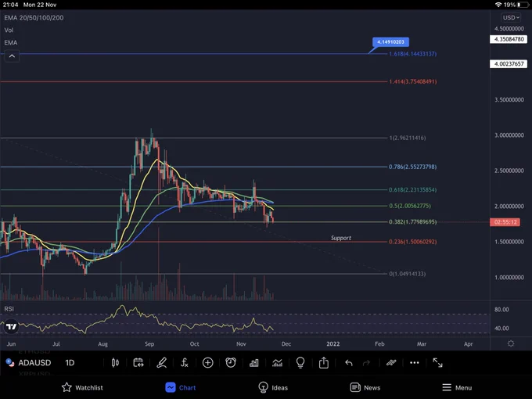Undo the last chart action

(x=349, y=363)
